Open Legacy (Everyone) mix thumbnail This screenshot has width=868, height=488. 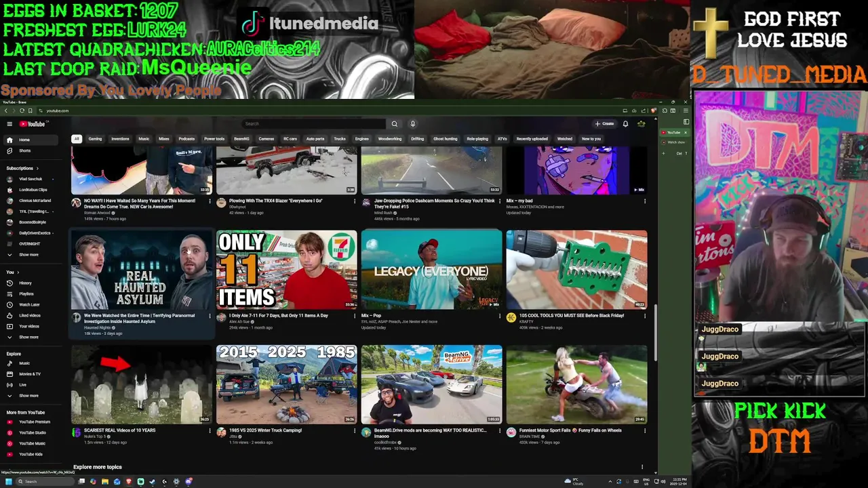[x=432, y=270]
